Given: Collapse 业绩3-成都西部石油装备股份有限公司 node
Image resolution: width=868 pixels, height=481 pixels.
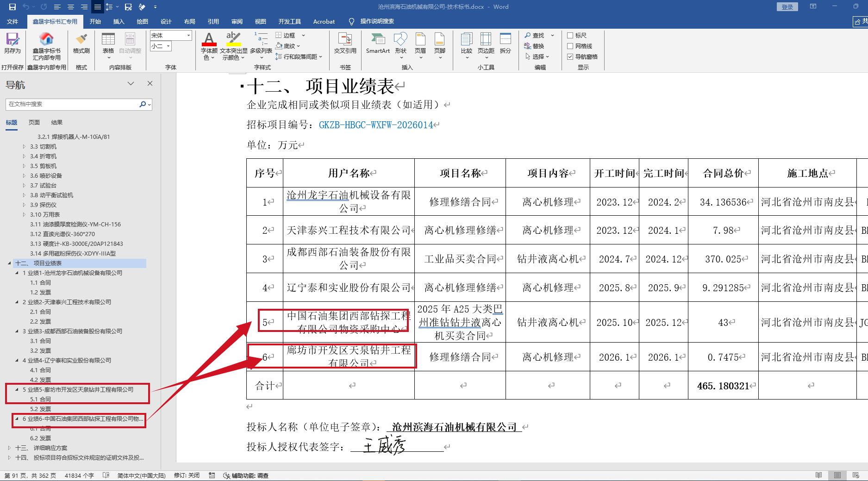Looking at the screenshot, I should pos(17,331).
